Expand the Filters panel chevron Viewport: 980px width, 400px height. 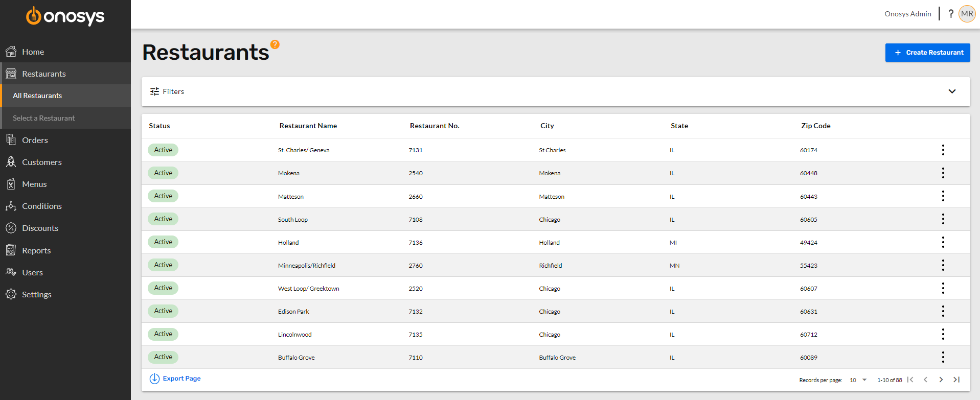pos(952,91)
